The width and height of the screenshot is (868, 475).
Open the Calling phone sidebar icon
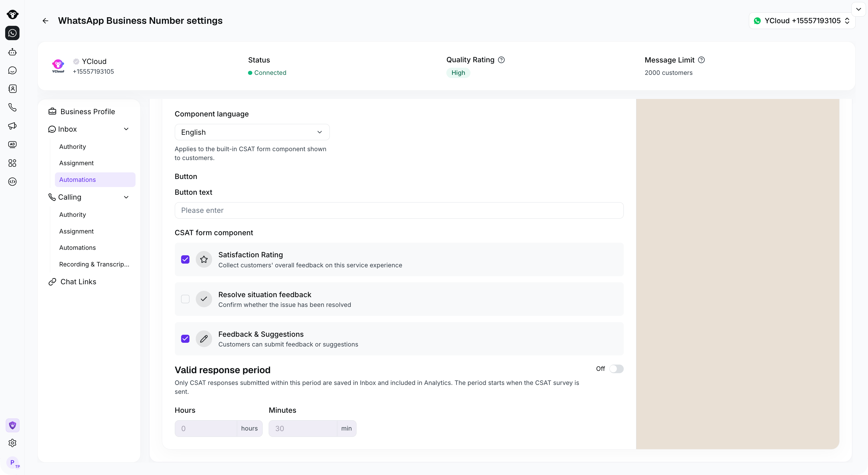click(x=12, y=107)
